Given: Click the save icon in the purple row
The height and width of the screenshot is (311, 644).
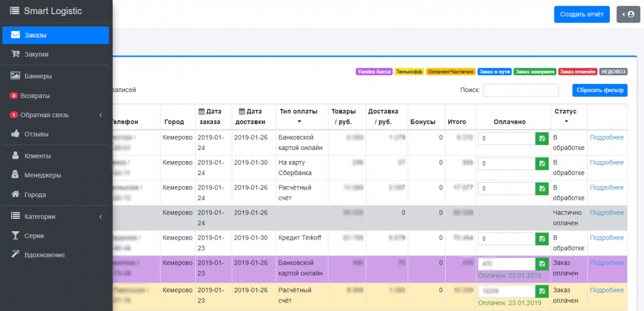Looking at the screenshot, I should click(x=541, y=264).
